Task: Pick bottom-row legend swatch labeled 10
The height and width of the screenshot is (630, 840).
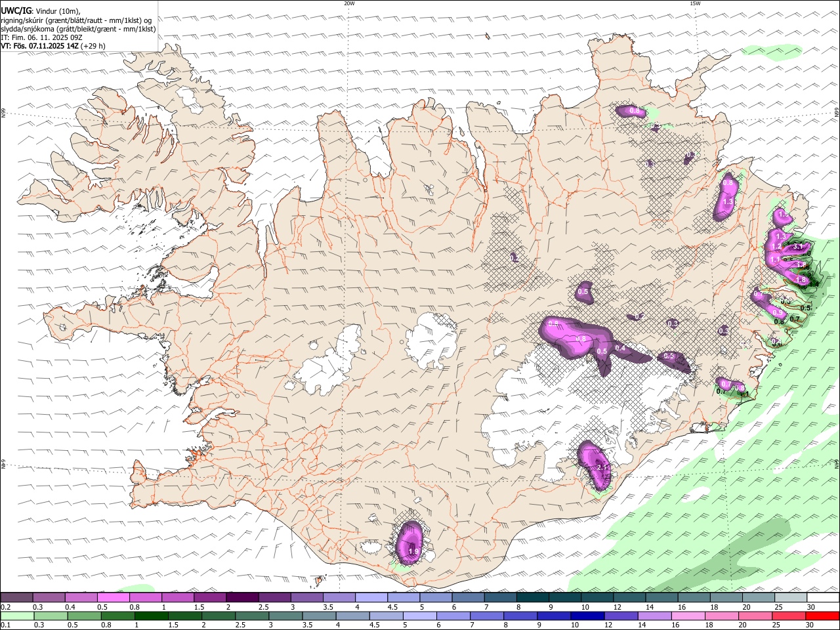Action: click(x=587, y=616)
